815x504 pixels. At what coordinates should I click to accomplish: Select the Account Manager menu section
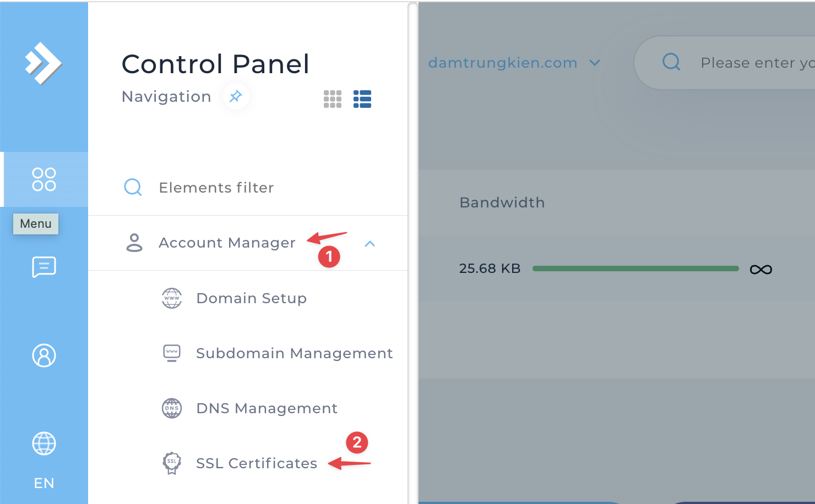[248, 243]
